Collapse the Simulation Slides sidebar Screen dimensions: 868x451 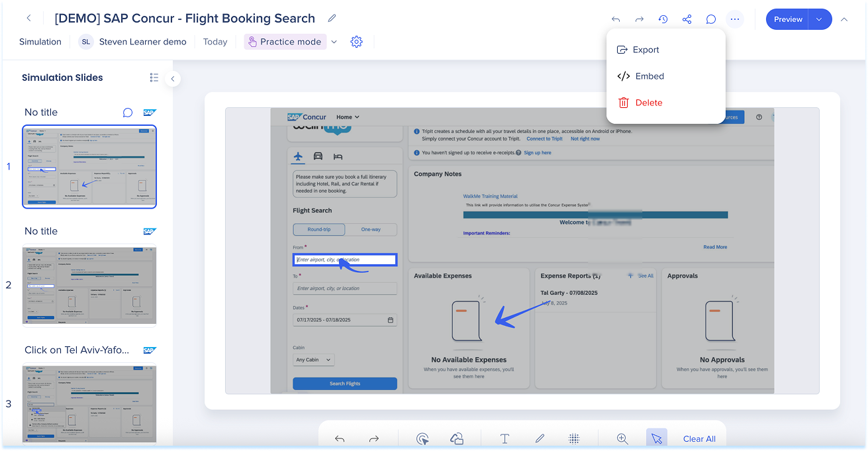172,79
